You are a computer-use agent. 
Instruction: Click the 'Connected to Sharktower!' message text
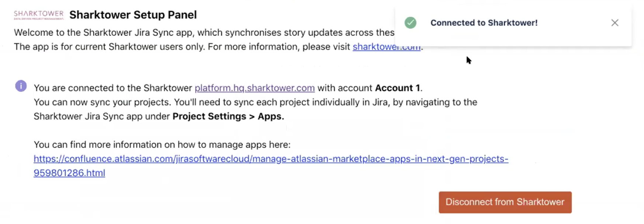point(484,23)
